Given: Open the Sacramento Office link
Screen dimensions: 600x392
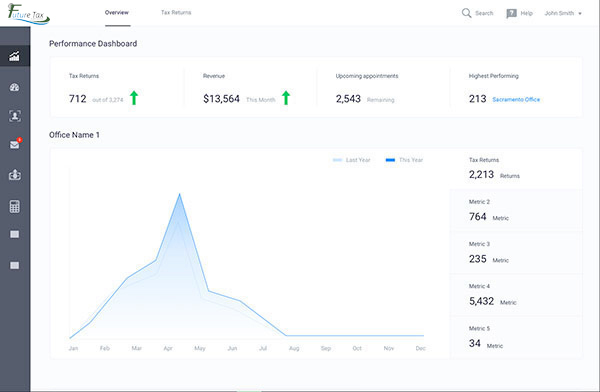Looking at the screenshot, I should [x=516, y=100].
